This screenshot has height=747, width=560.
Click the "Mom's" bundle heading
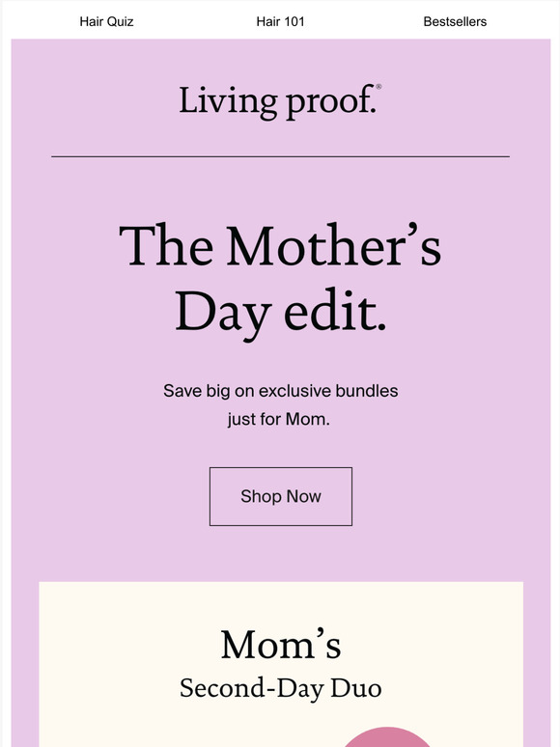point(281,645)
